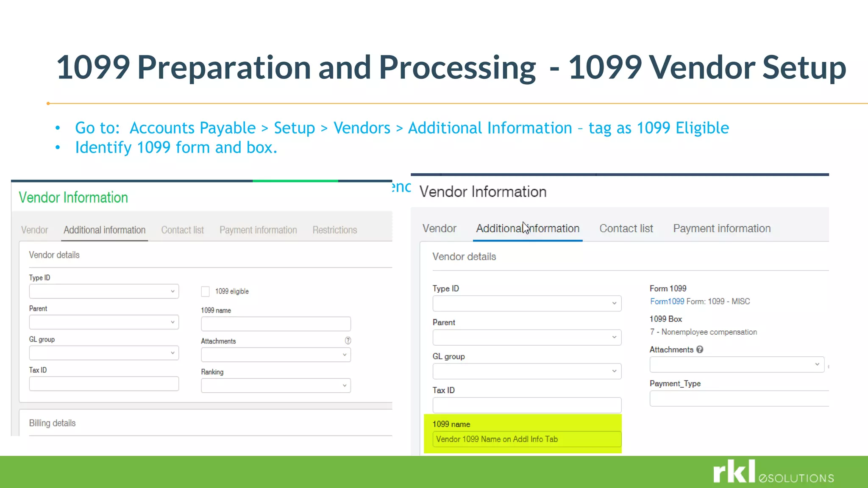Screen dimensions: 868x488
Task: Click green 'Vendor Information' title
Action: pyautogui.click(x=73, y=197)
